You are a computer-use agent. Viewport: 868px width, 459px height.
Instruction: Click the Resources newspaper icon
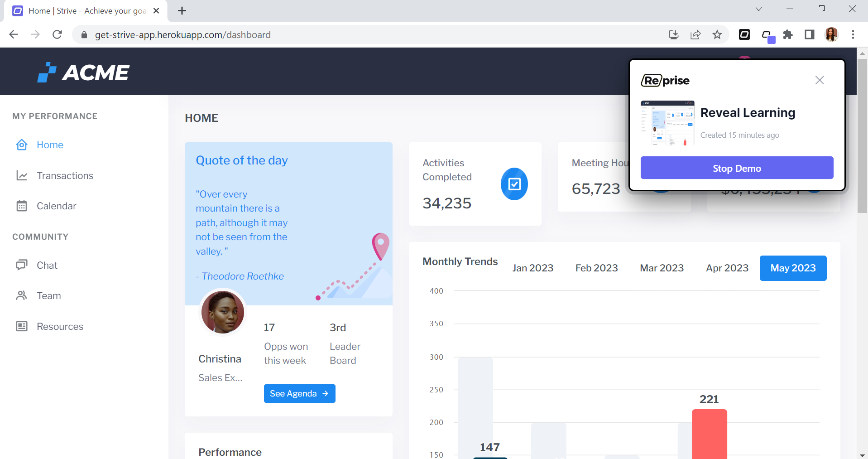pyautogui.click(x=22, y=326)
